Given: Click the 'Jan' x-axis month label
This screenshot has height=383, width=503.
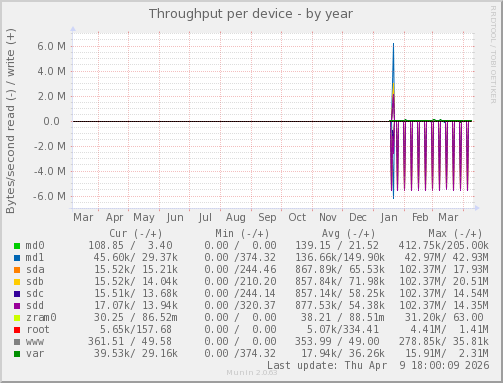Looking at the screenshot, I should 389,218.
